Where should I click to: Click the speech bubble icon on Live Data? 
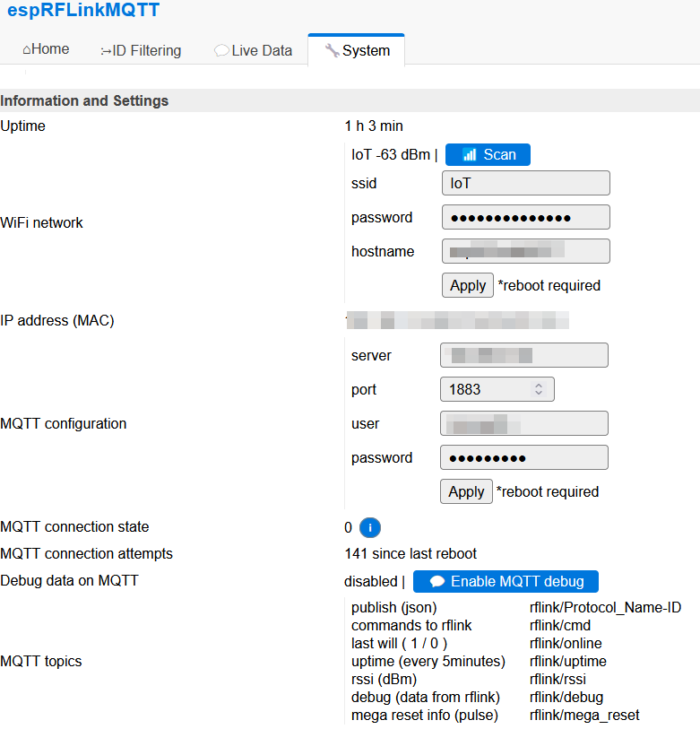(220, 51)
